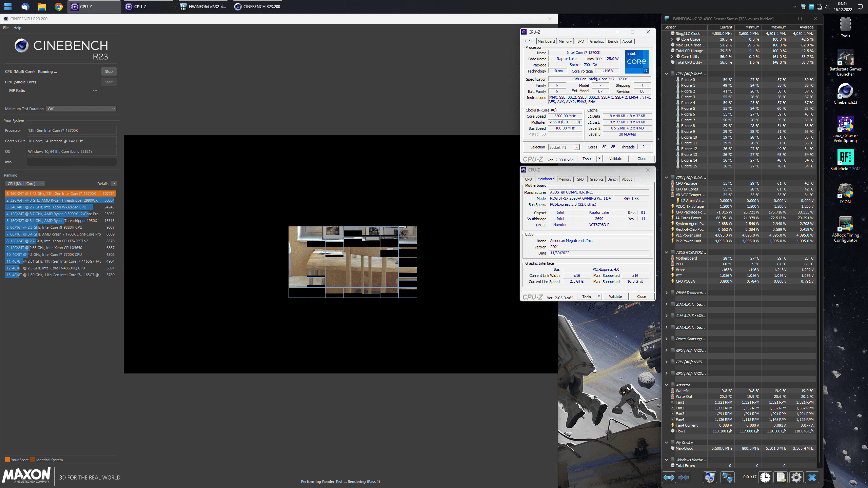The image size is (868, 488).
Task: Click WaterIn temperature row in Aquaero
Action: pyautogui.click(x=739, y=391)
